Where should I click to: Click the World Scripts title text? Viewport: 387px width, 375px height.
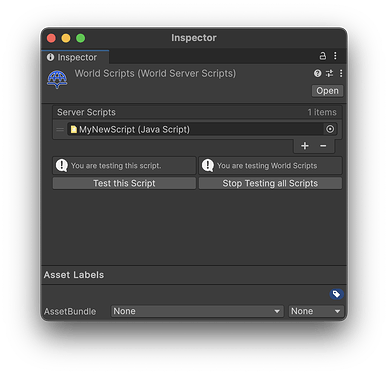pos(155,73)
